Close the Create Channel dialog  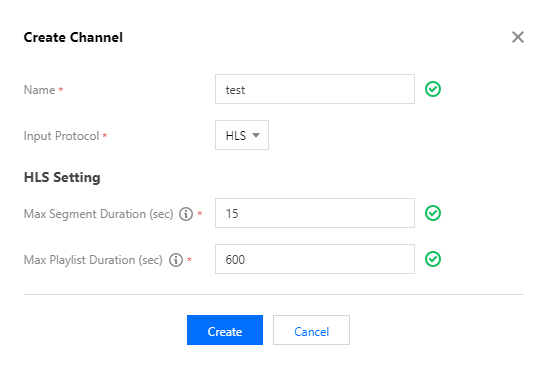(518, 37)
